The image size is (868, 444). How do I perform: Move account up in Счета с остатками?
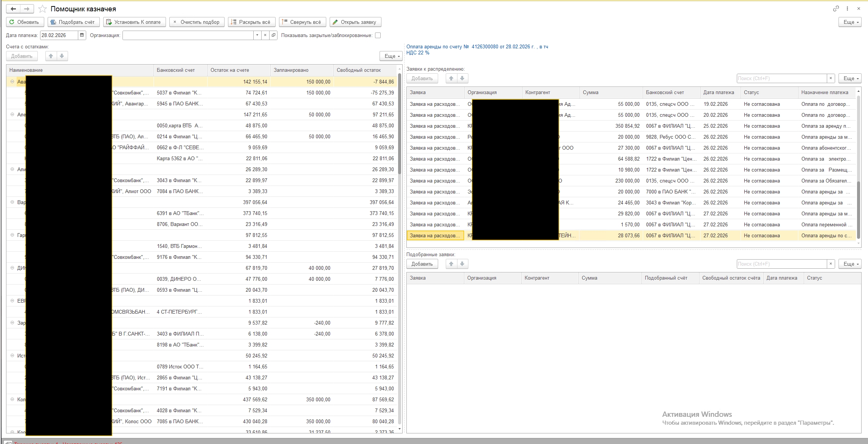click(x=51, y=56)
